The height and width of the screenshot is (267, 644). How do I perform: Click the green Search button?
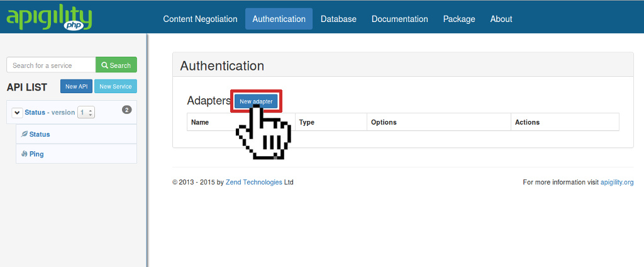(116, 65)
